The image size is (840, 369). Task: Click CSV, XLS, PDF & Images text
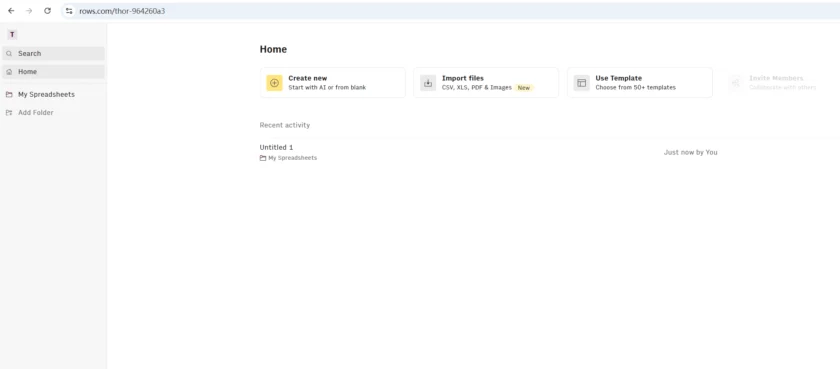pyautogui.click(x=476, y=87)
